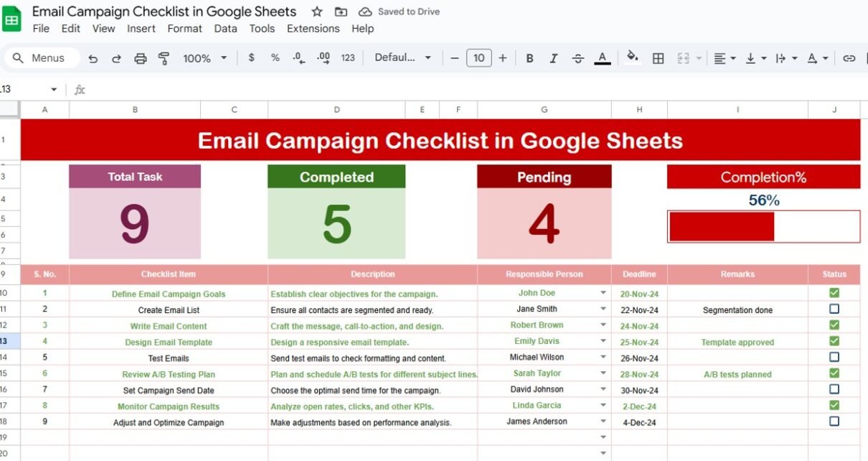Image resolution: width=868 pixels, height=461 pixels.
Task: Decrease the font size
Action: click(454, 58)
